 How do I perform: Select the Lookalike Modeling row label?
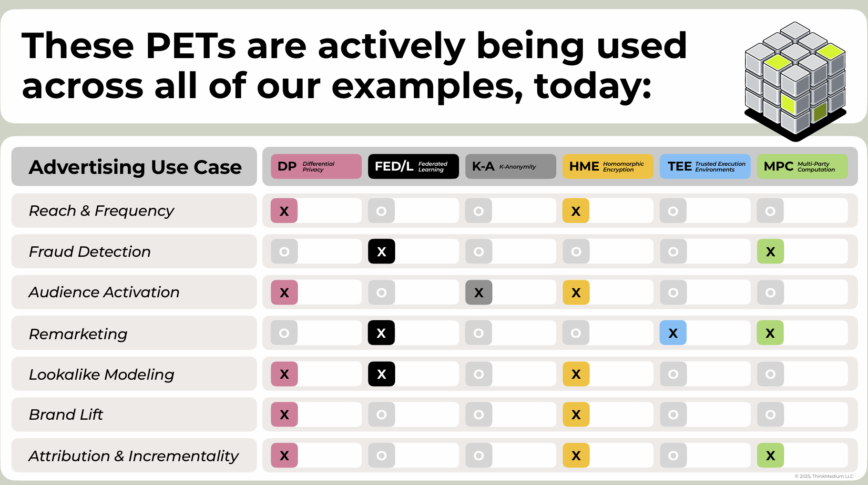[102, 374]
